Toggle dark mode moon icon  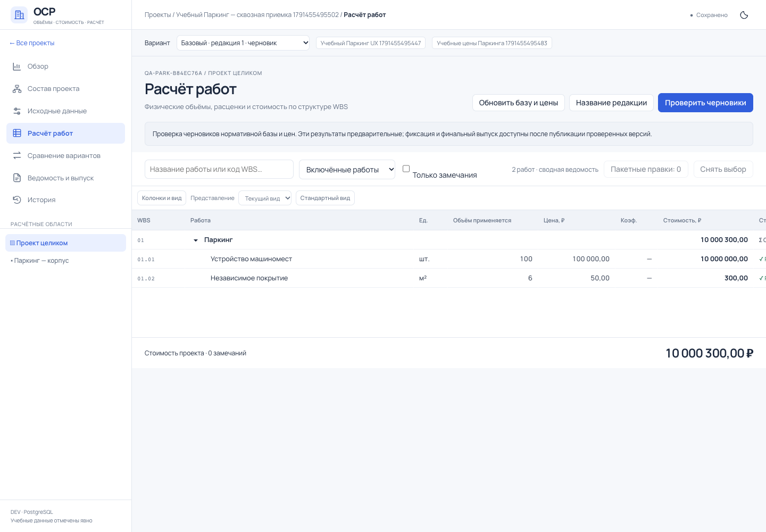tap(744, 15)
